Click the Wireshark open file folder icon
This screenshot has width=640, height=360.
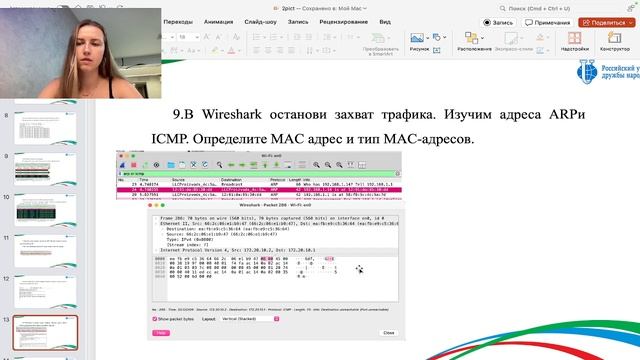coord(171,165)
